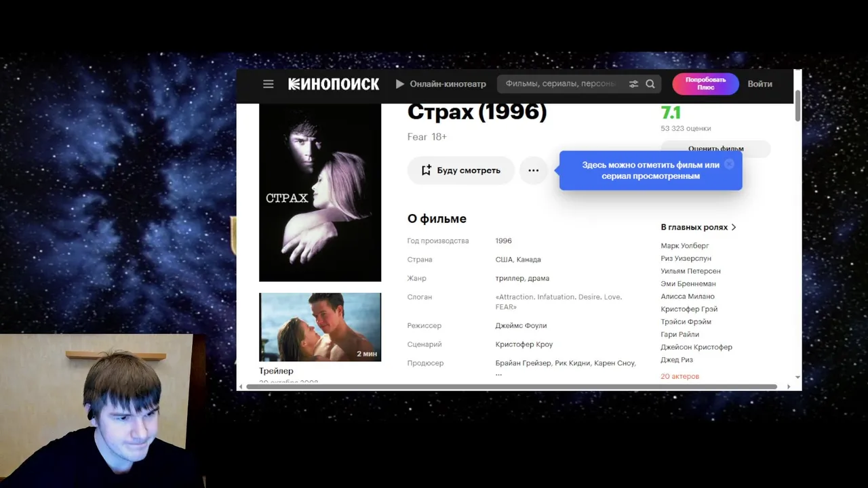The image size is (868, 488).
Task: Open producer Карен Сноу link
Action: [614, 363]
